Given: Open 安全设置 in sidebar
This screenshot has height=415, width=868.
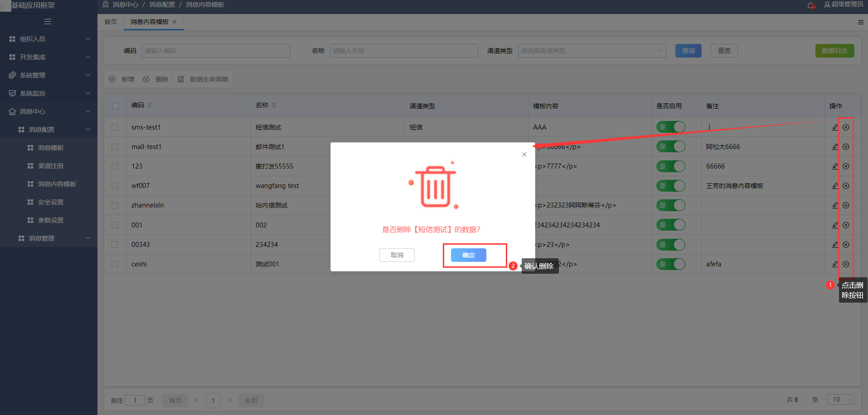Looking at the screenshot, I should coord(48,202).
